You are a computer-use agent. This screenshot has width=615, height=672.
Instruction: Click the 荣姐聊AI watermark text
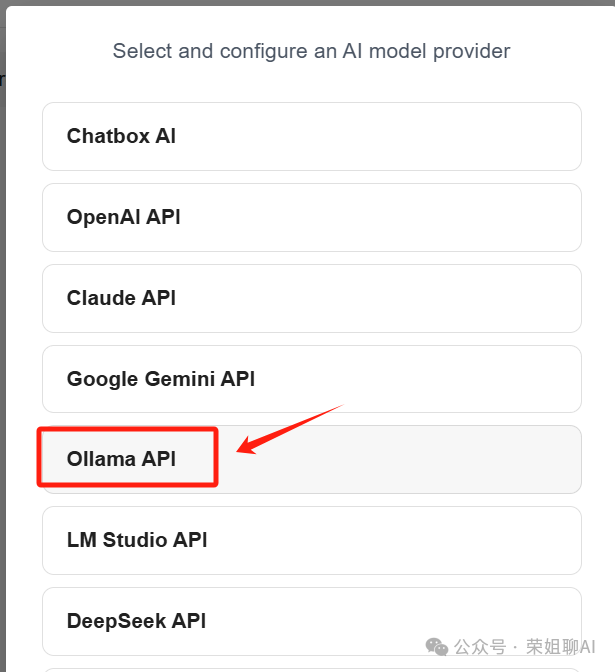tap(561, 647)
